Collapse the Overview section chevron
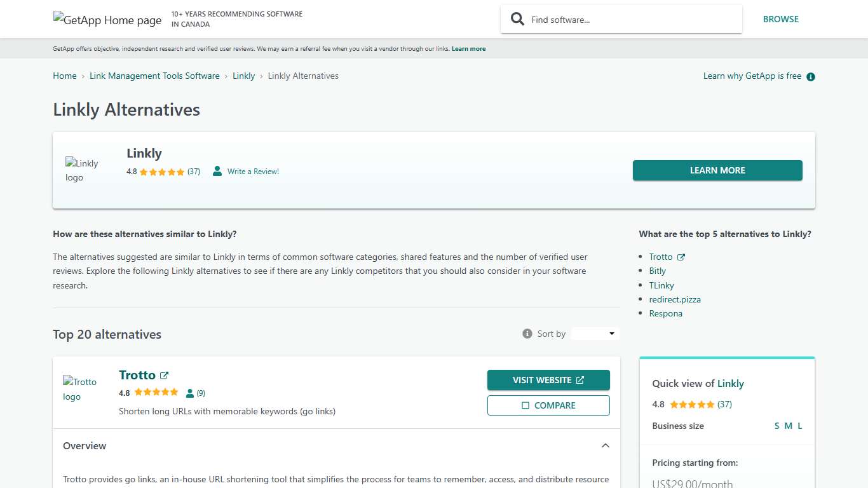 605,446
